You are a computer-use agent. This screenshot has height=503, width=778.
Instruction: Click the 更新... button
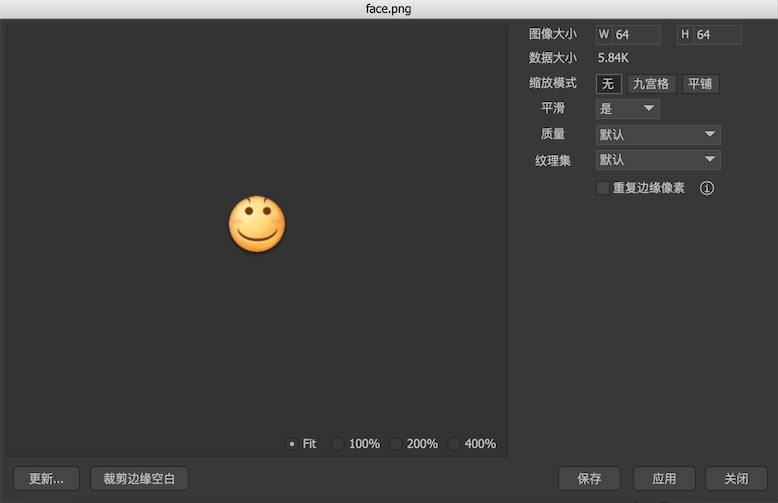coord(46,479)
